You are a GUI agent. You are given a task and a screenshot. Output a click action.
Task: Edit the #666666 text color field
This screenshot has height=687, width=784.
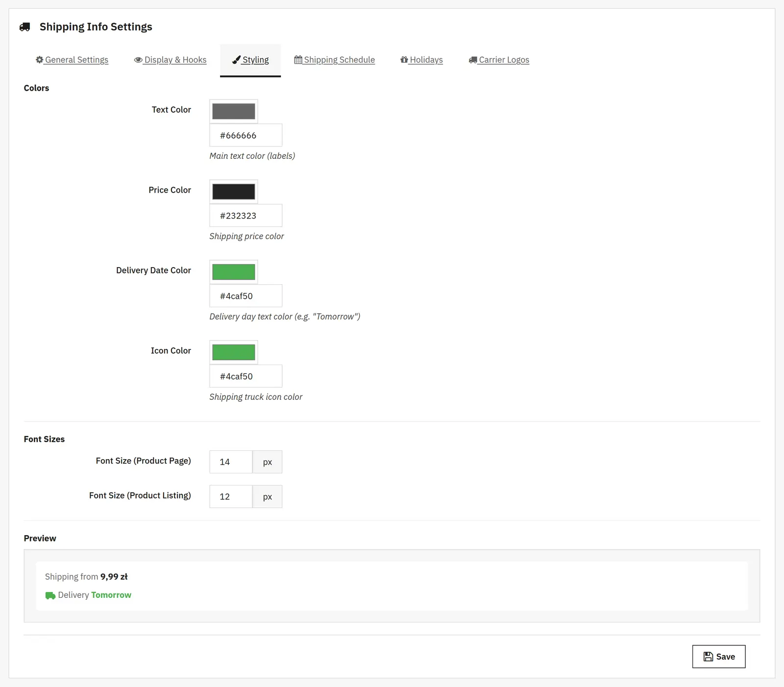(246, 135)
